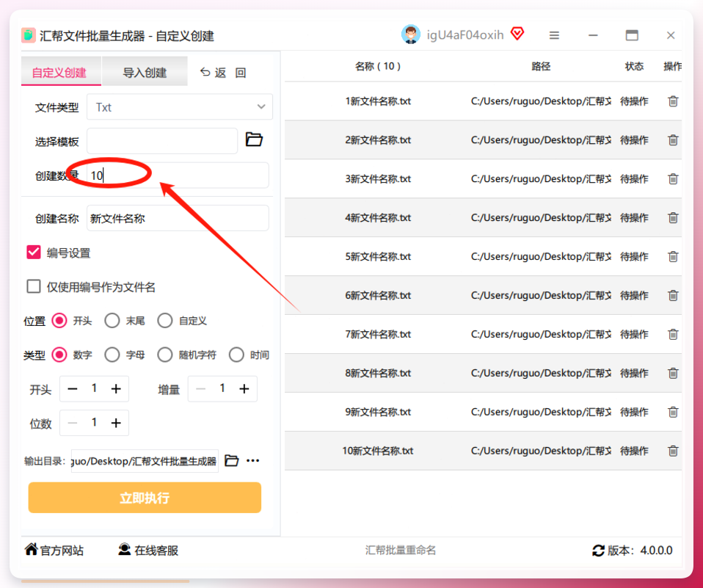Delete the 4新文件名称.txt row

click(x=672, y=218)
